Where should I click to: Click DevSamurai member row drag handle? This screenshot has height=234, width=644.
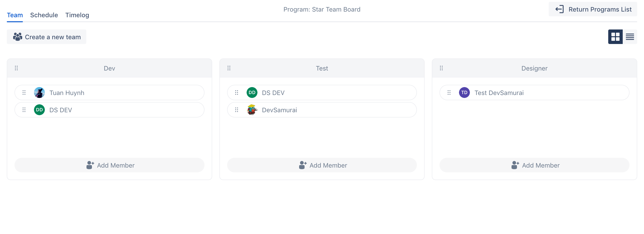(236, 110)
